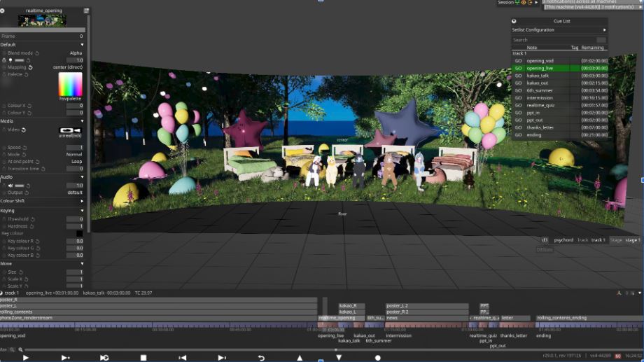
Task: Click GO for intermission cue
Action: pyautogui.click(x=518, y=98)
